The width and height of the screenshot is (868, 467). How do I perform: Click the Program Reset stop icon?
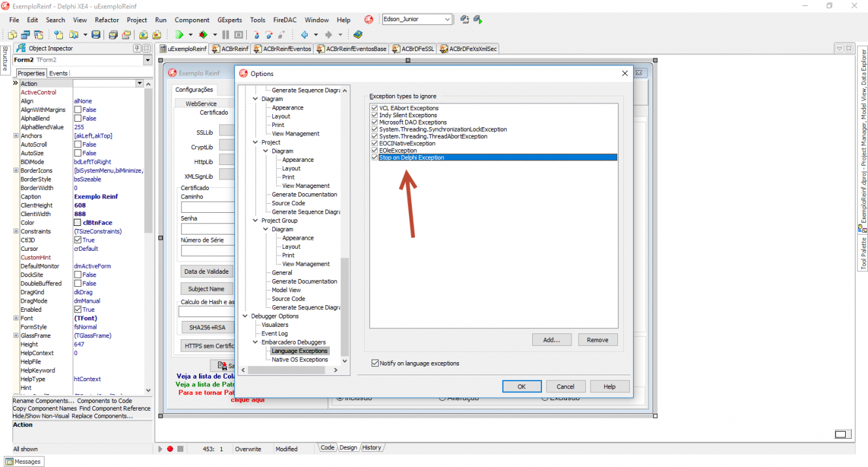238,35
